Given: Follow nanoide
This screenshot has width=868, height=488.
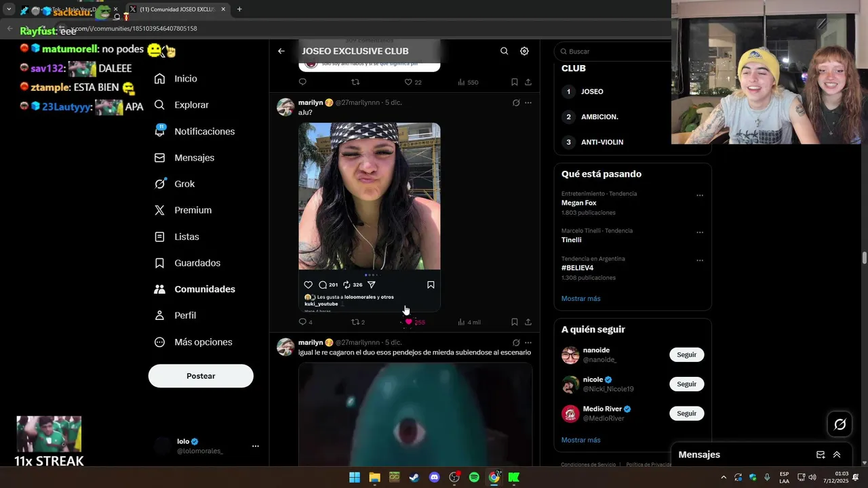Looking at the screenshot, I should coord(686,354).
